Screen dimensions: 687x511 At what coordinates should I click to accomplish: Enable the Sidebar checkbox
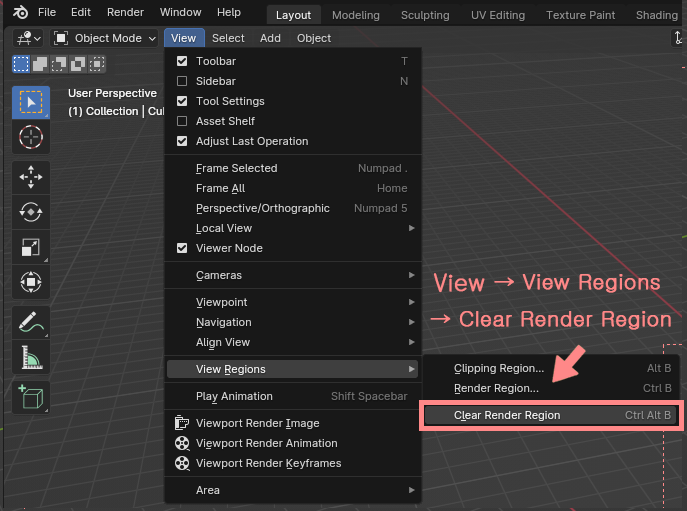click(x=182, y=81)
